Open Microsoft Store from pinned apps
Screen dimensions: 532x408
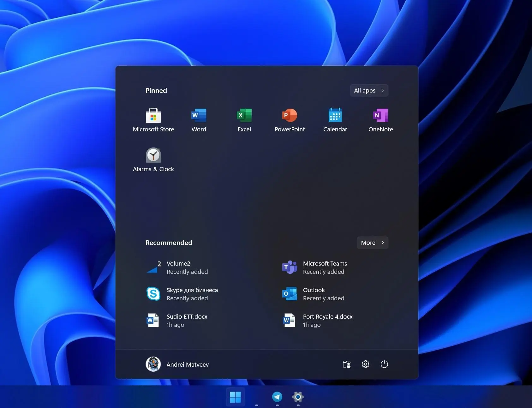(x=153, y=120)
